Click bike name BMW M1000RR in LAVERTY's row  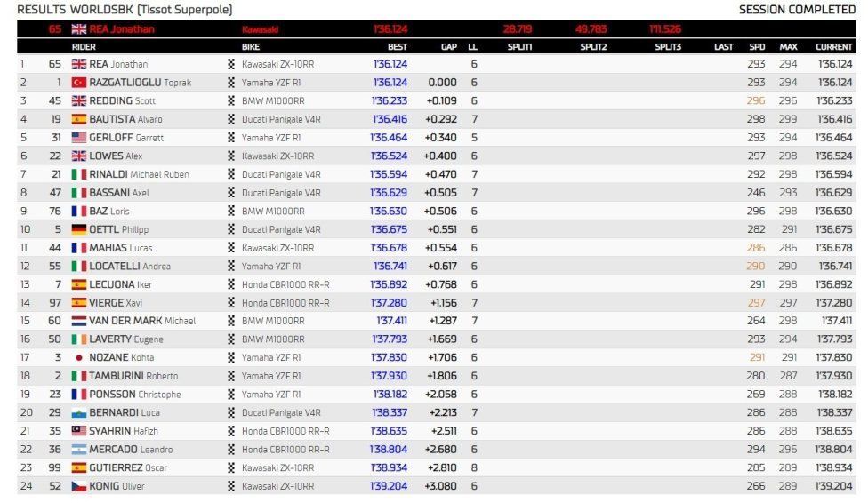[x=273, y=339]
